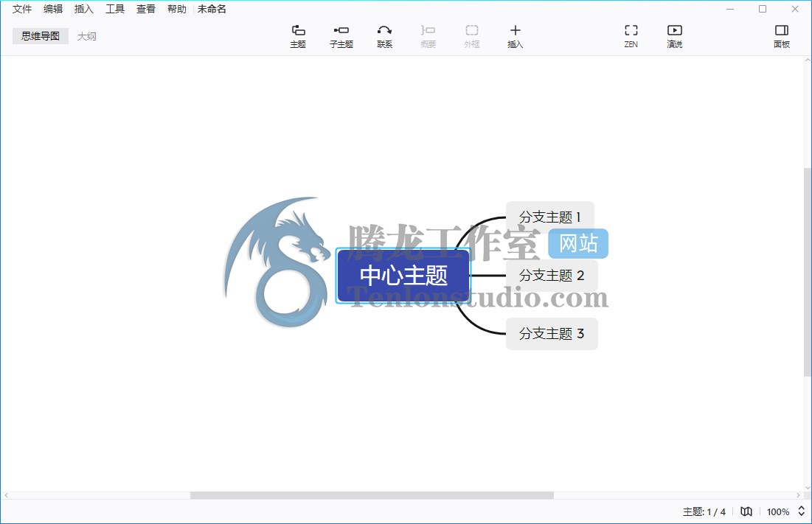Select the 分支主题 2 node

552,275
